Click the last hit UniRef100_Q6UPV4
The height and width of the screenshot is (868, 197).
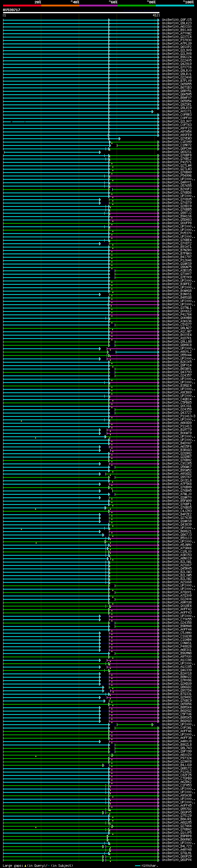click(177, 860)
